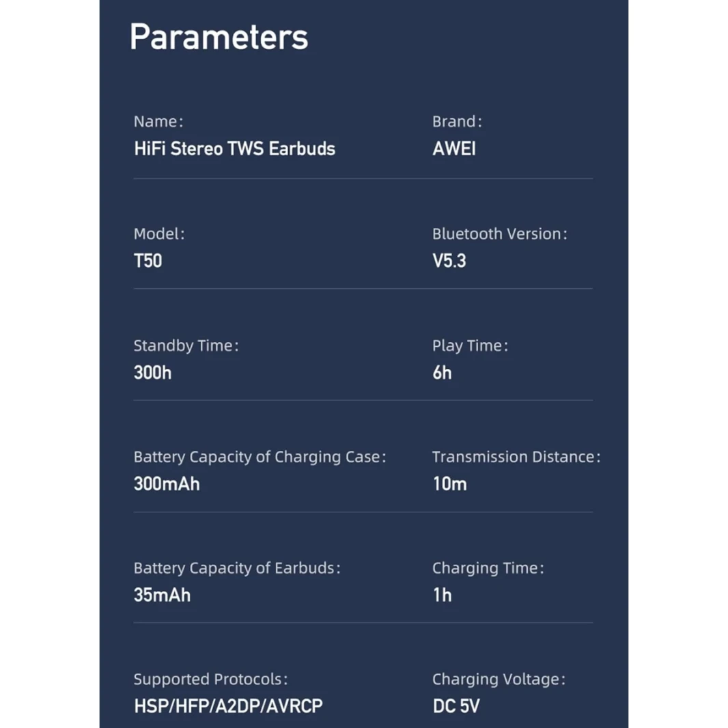The width and height of the screenshot is (728, 728).
Task: Click the 35mAh earbuds battery value
Action: [x=162, y=595]
